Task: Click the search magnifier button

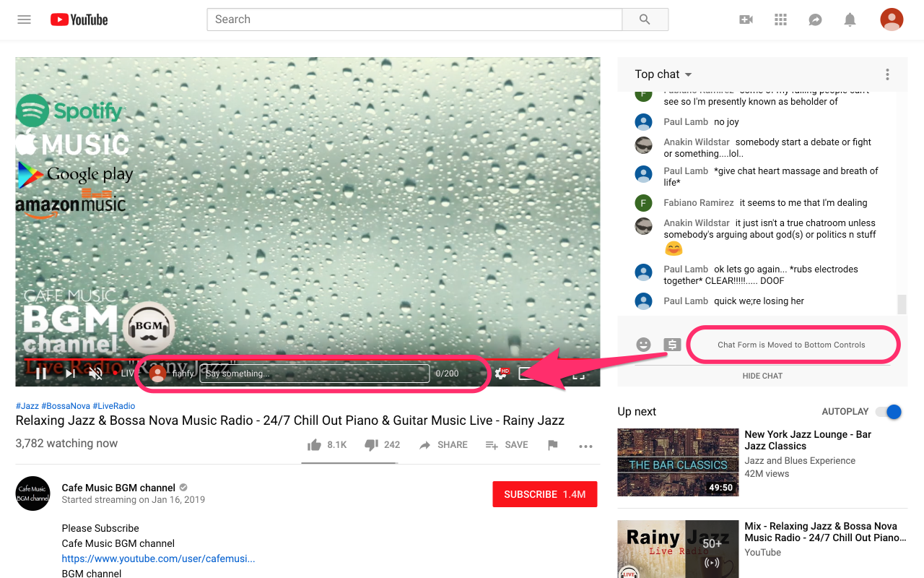Action: click(x=645, y=20)
